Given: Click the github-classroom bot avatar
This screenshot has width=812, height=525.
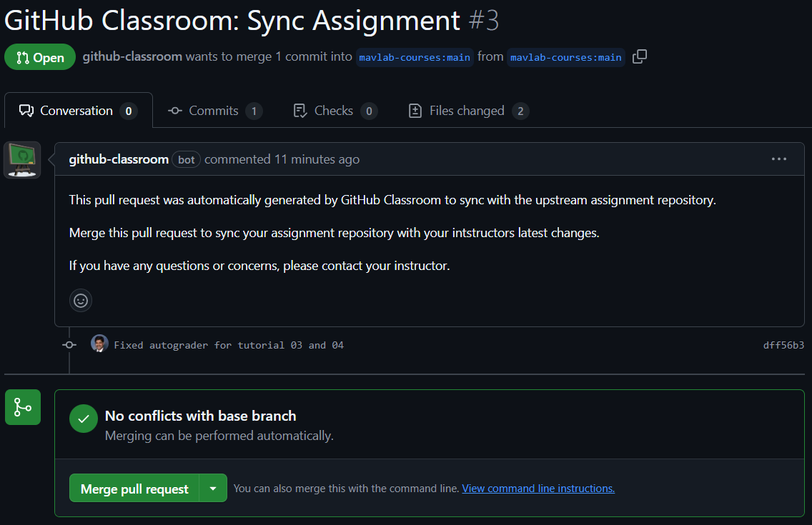Looking at the screenshot, I should tap(22, 160).
